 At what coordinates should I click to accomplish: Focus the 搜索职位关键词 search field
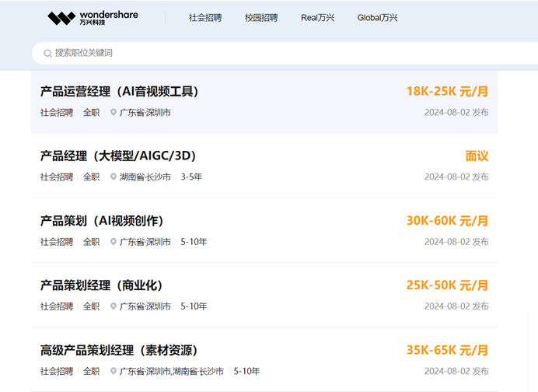[272, 53]
